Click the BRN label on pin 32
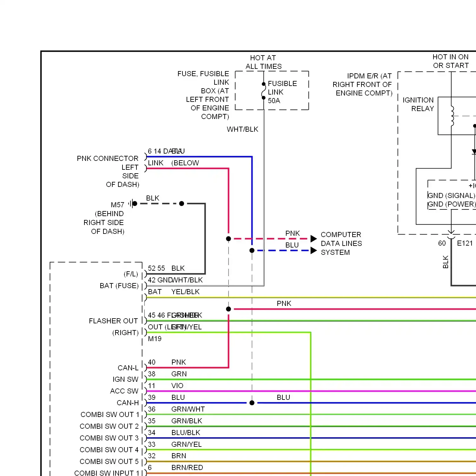 pos(179,456)
